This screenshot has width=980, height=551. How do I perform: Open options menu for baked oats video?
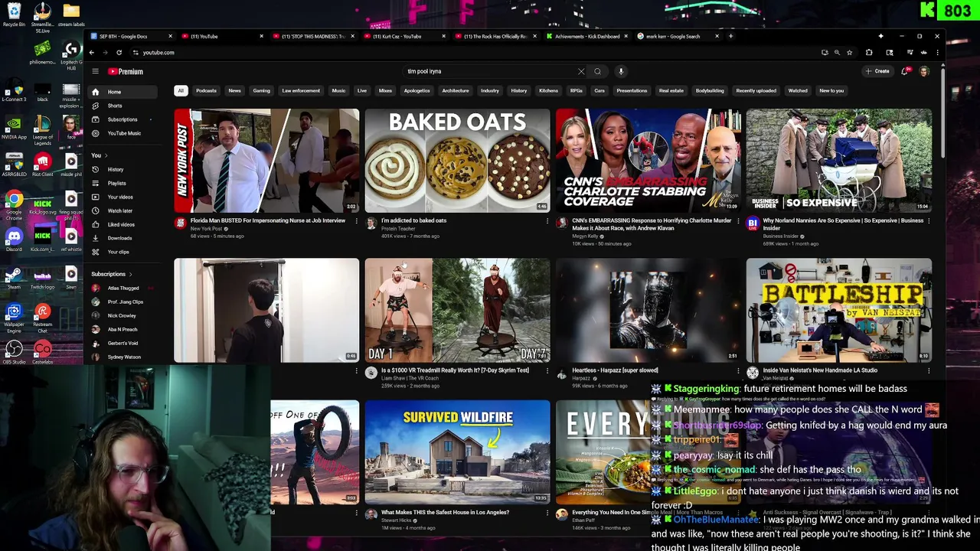pos(547,220)
